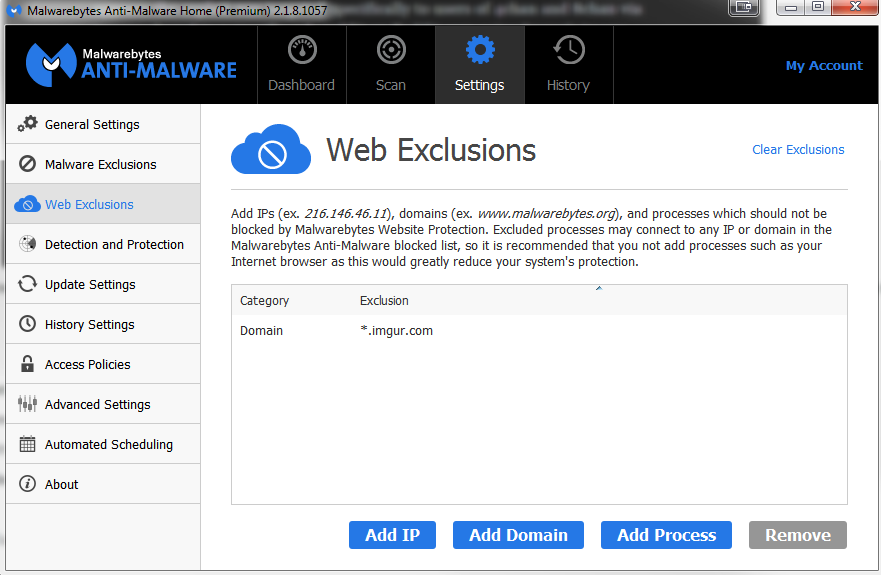Click the Scan target icon
The height and width of the screenshot is (575, 881).
(x=391, y=50)
